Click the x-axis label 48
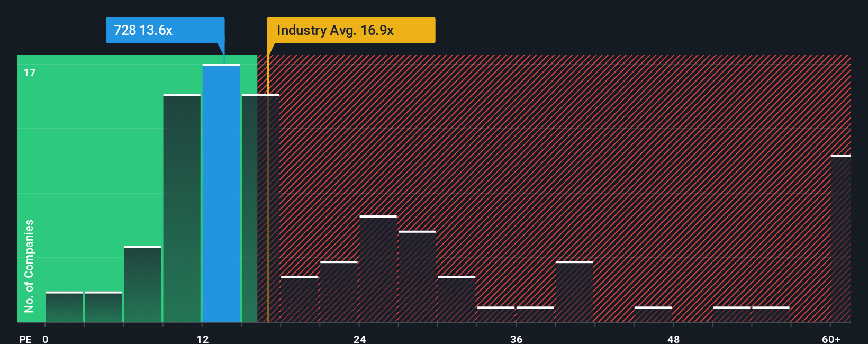Viewport: 868px width, 344px height. coord(673,339)
